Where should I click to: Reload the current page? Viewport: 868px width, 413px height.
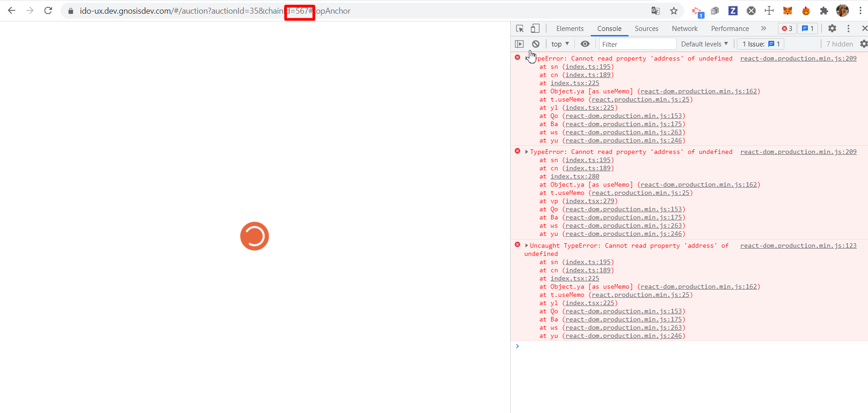pos(48,10)
